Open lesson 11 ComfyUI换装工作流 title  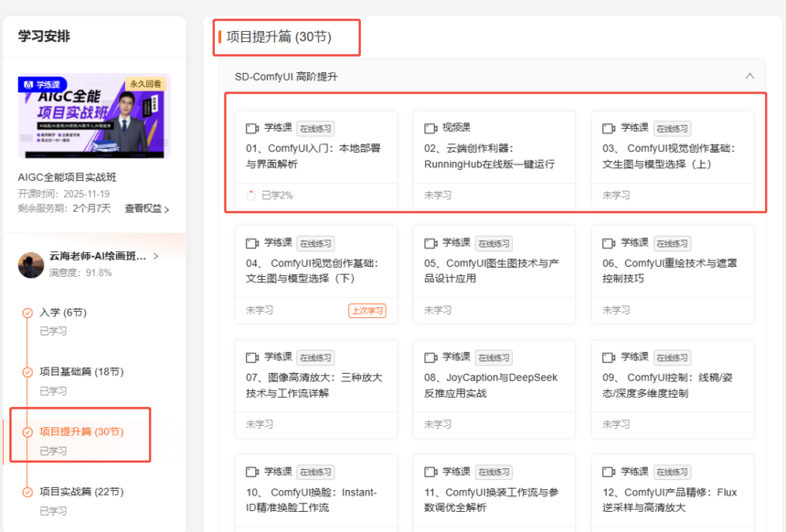[x=492, y=500]
